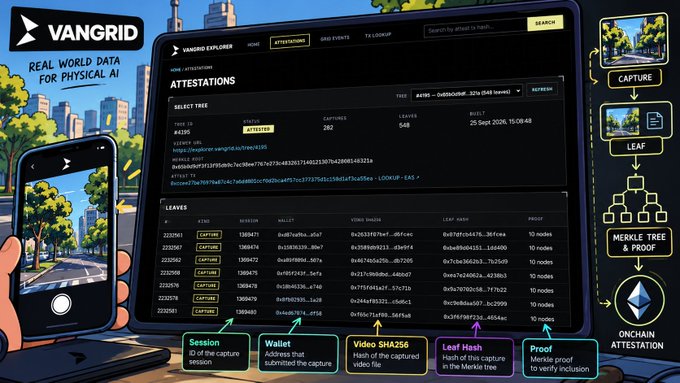The width and height of the screenshot is (680, 383).
Task: Click leaf hash 0x7cbe3662b3...7b25d9
Action: 475,262
